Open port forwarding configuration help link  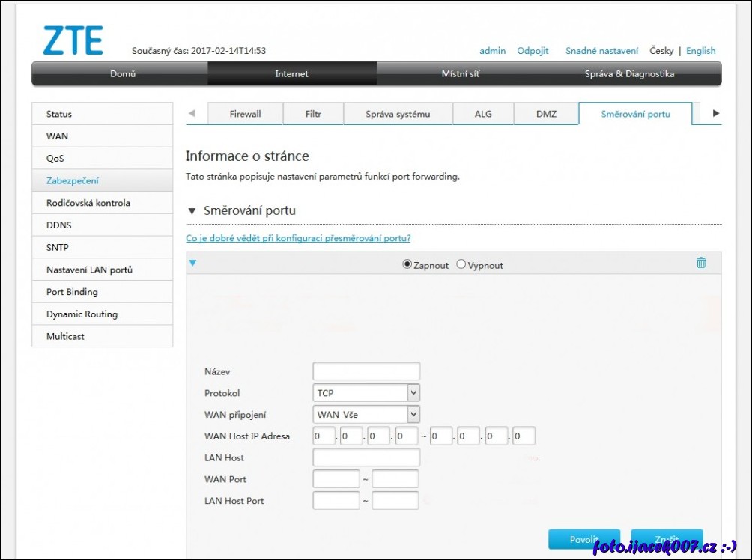tap(298, 238)
